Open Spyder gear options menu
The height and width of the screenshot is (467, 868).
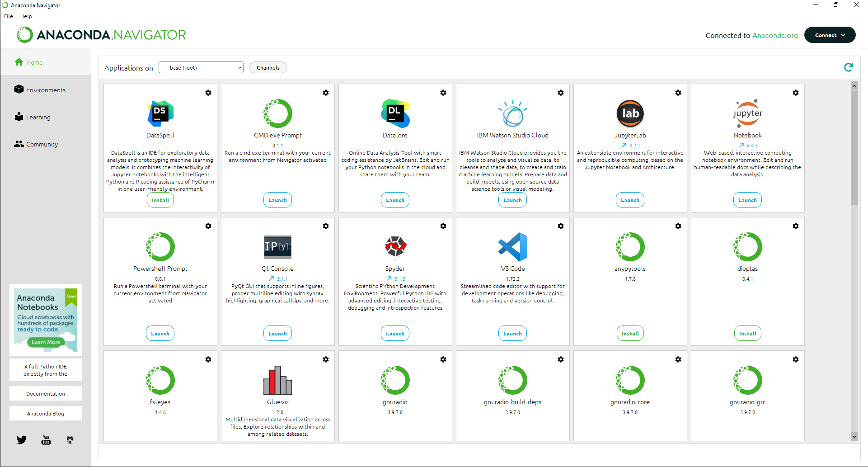[x=443, y=226]
